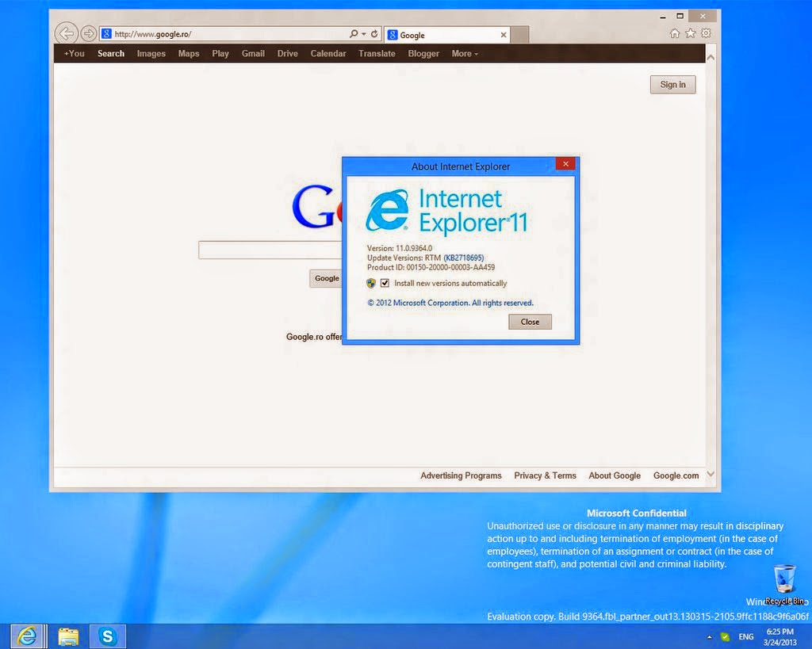The height and width of the screenshot is (649, 812).
Task: Open the Home page icon
Action: click(x=675, y=33)
